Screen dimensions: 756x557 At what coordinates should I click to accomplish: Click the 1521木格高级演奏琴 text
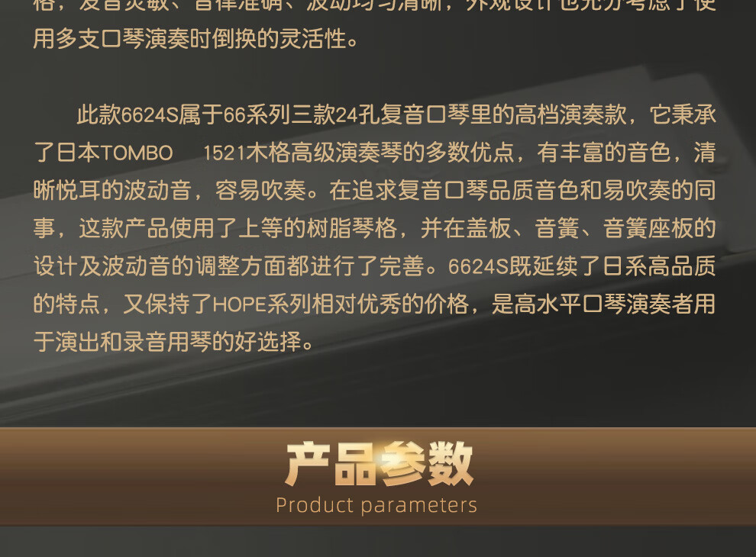tap(303, 153)
